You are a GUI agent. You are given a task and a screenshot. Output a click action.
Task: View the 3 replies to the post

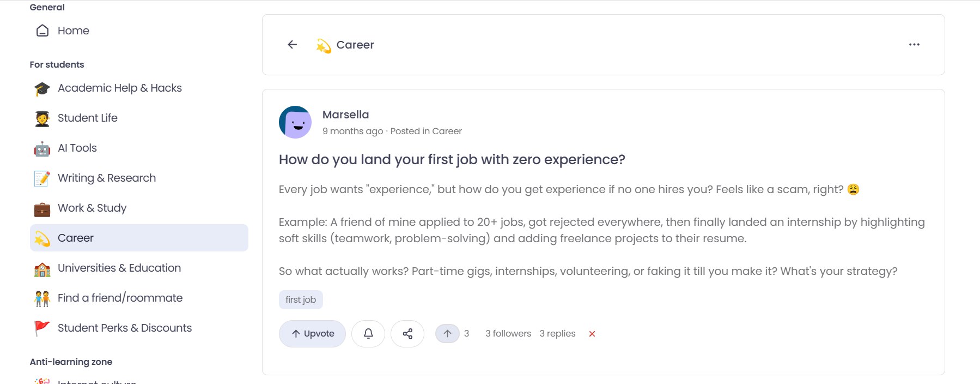pos(557,333)
